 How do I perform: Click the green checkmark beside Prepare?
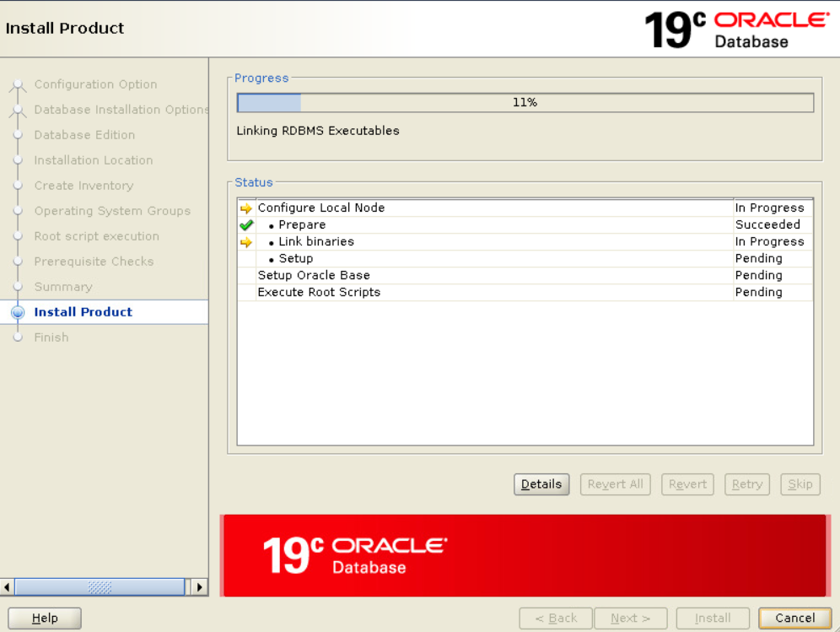point(246,224)
